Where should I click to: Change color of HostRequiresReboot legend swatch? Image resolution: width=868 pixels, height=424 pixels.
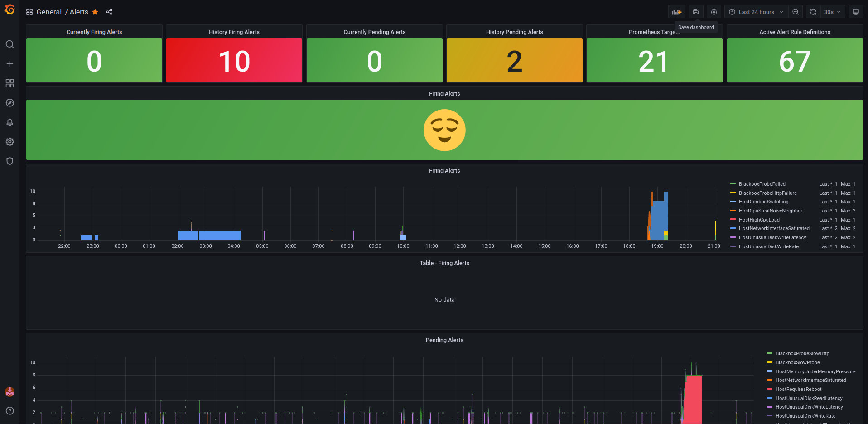point(770,389)
